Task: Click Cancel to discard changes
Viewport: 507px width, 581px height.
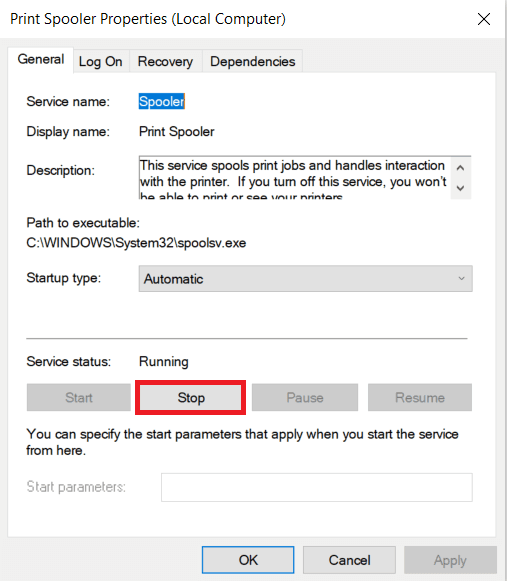Action: pos(349,560)
